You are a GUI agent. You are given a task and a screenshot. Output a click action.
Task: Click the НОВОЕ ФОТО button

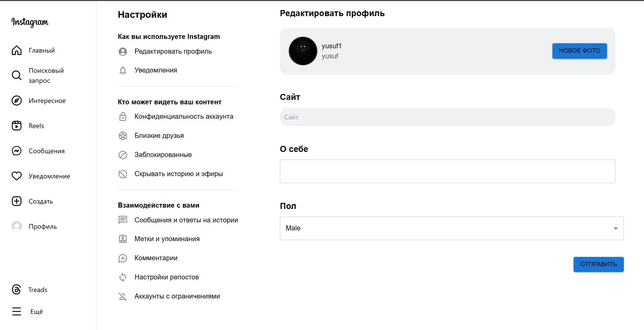point(579,51)
